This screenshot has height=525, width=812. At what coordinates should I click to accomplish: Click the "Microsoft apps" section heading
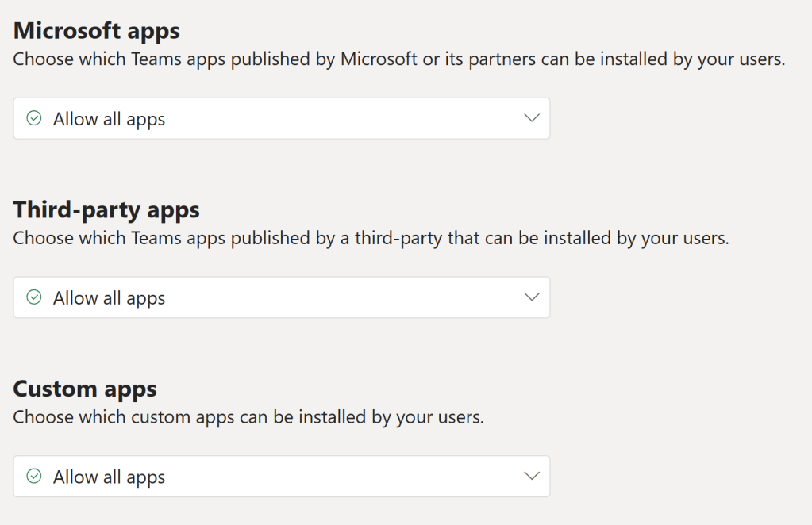[97, 31]
